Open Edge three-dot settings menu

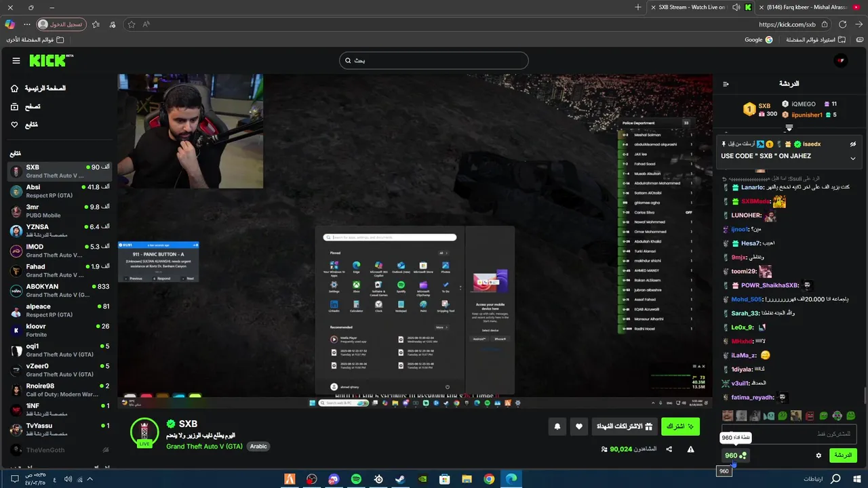click(27, 24)
